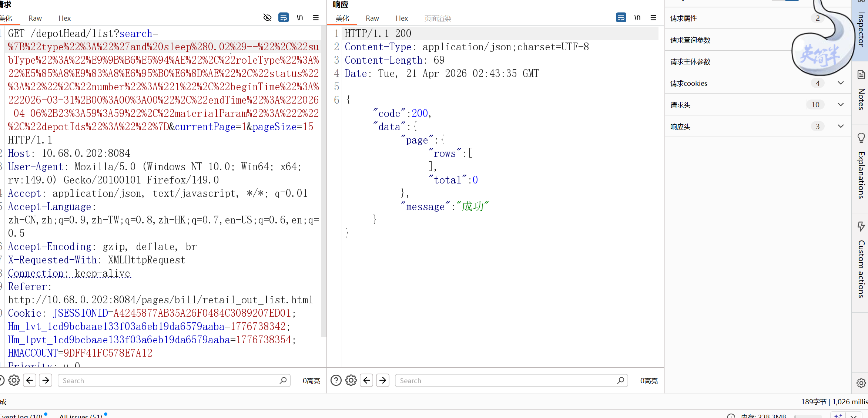Switch response view to Hex tab

point(402,18)
